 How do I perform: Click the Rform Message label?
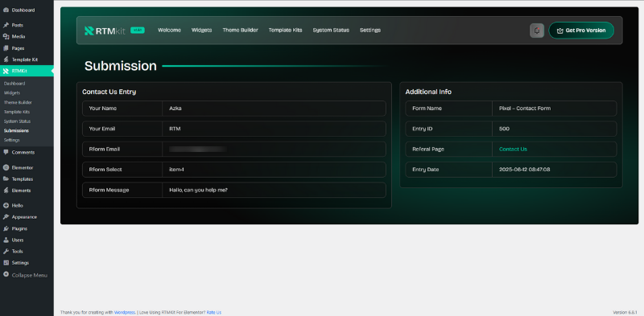[x=109, y=190]
